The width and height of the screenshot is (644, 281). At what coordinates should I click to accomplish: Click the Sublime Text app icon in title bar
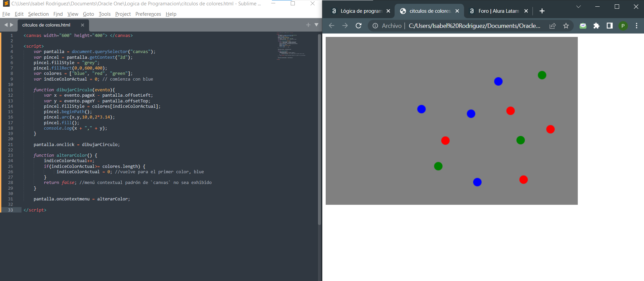(6, 3)
